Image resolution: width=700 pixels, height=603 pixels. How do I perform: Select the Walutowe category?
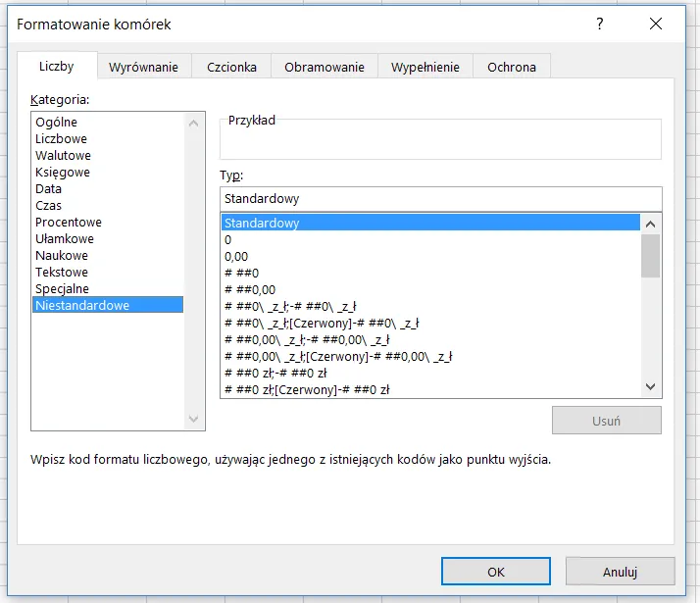pos(63,156)
